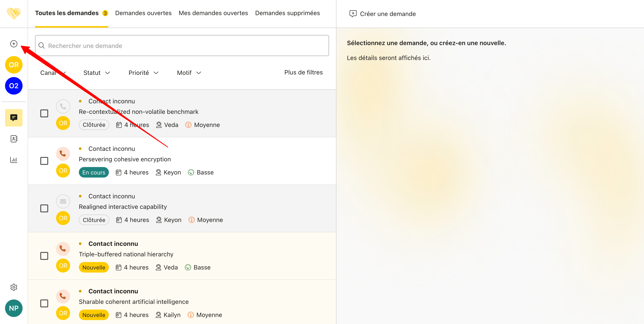
Task: Expand the Statut filter dropdown
Action: 97,73
